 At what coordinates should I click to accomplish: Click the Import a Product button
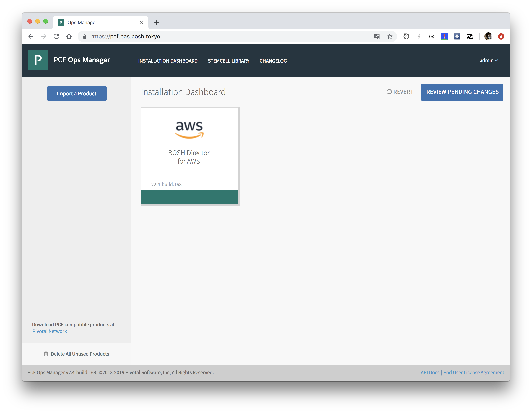pos(77,93)
